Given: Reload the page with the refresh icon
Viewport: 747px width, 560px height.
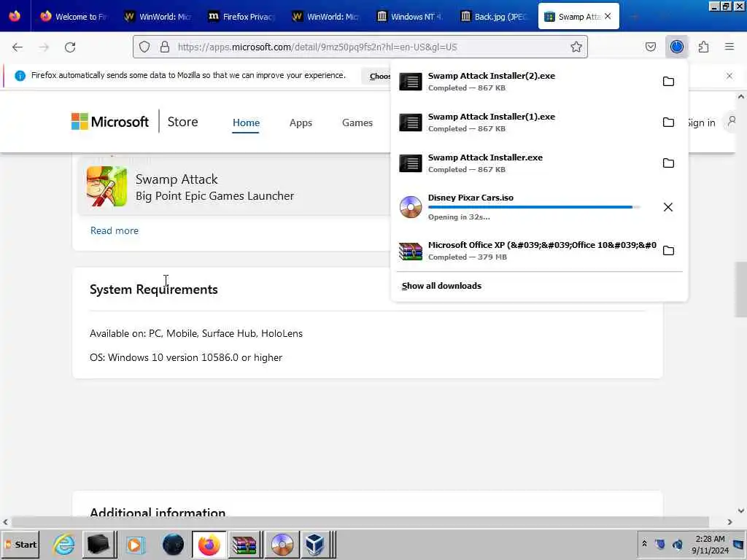Looking at the screenshot, I should point(70,47).
